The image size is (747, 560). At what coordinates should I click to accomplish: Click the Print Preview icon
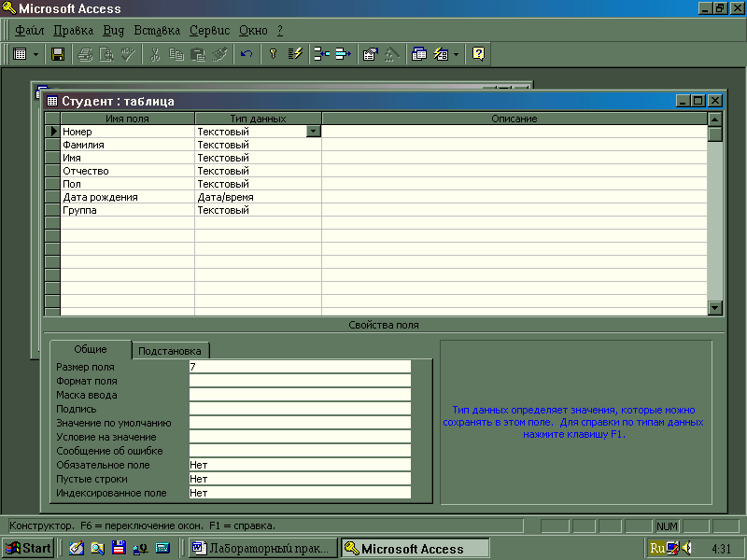[x=106, y=54]
